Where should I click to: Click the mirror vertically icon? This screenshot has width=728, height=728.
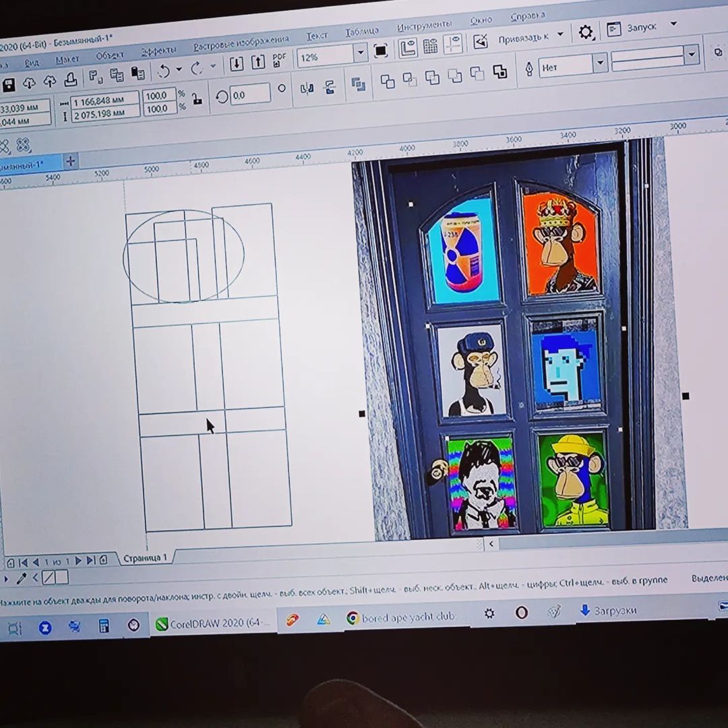[x=330, y=87]
